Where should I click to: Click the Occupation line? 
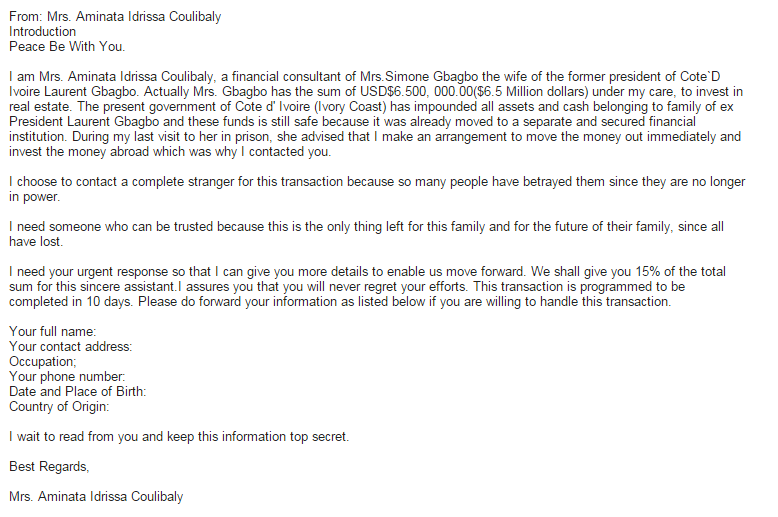click(43, 362)
